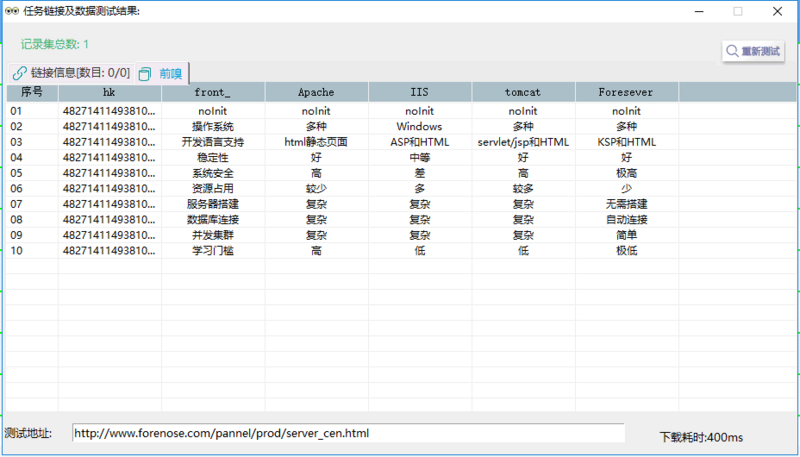The image size is (800, 457).
Task: Click the Apache column header
Action: coord(316,92)
